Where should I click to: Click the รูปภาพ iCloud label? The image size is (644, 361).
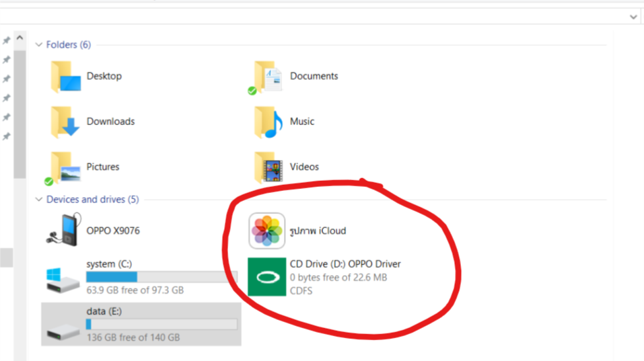tap(318, 231)
